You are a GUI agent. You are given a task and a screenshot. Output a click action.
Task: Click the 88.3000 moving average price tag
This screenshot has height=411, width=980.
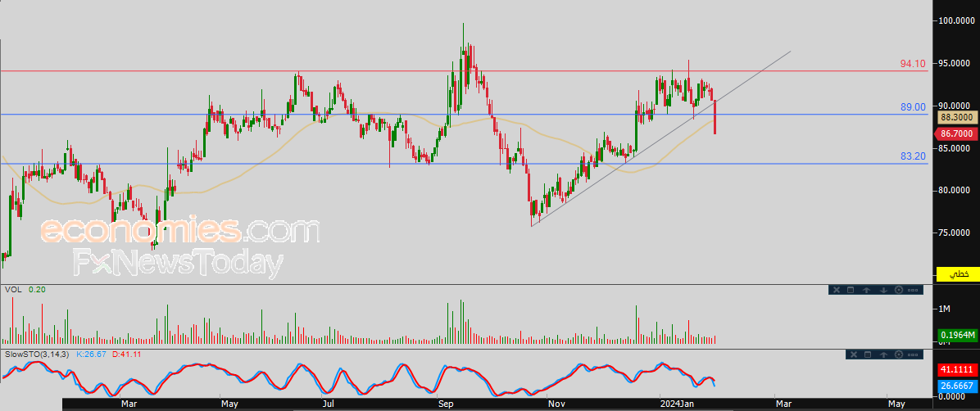(958, 117)
